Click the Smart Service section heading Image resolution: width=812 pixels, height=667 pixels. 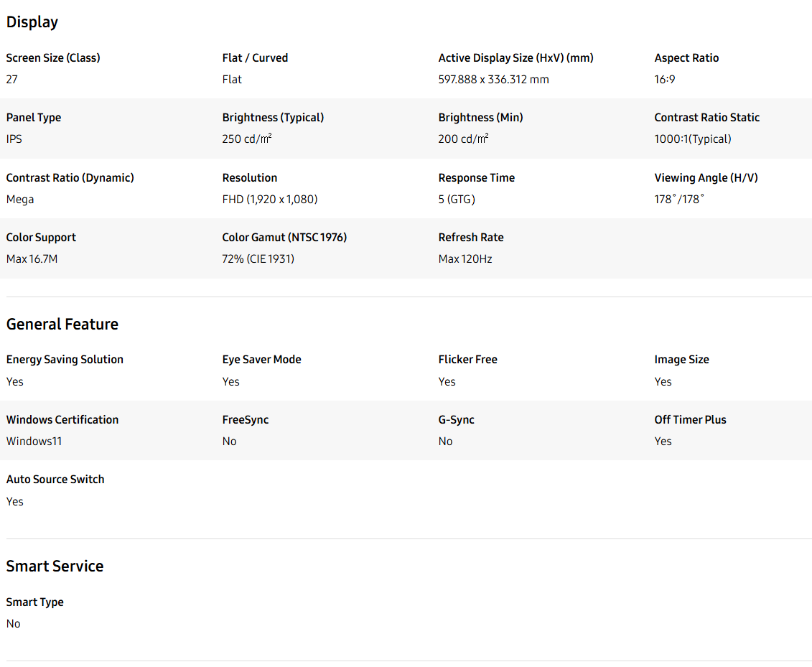55,566
